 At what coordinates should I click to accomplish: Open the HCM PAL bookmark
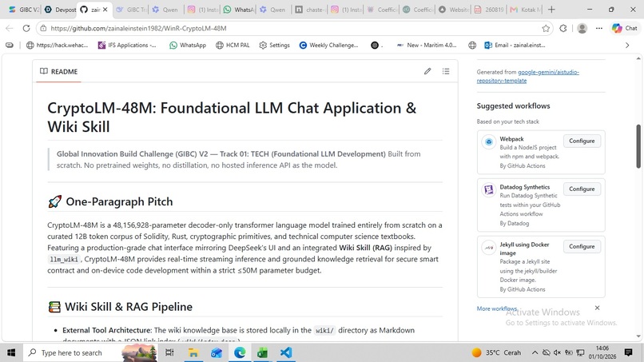coord(233,46)
